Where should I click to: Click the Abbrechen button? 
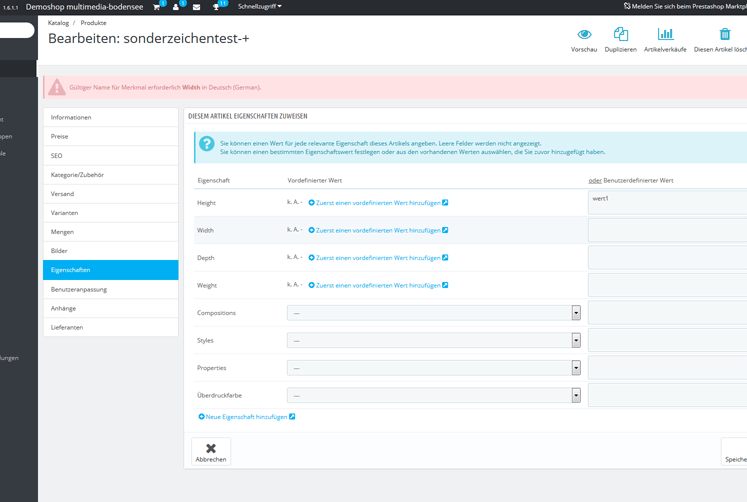[211, 452]
